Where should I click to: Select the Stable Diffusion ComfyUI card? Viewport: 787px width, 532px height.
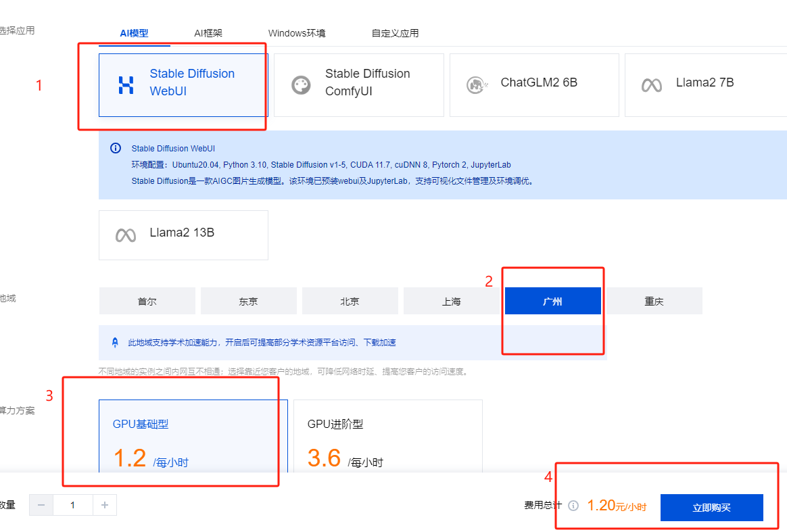point(359,84)
